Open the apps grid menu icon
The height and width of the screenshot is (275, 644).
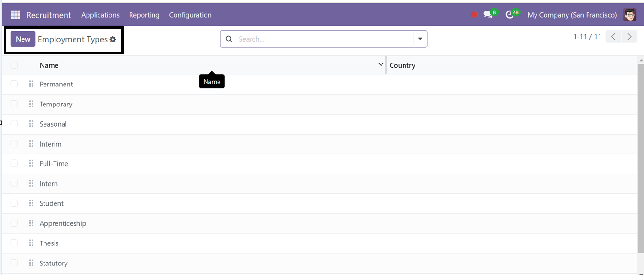pyautogui.click(x=15, y=15)
